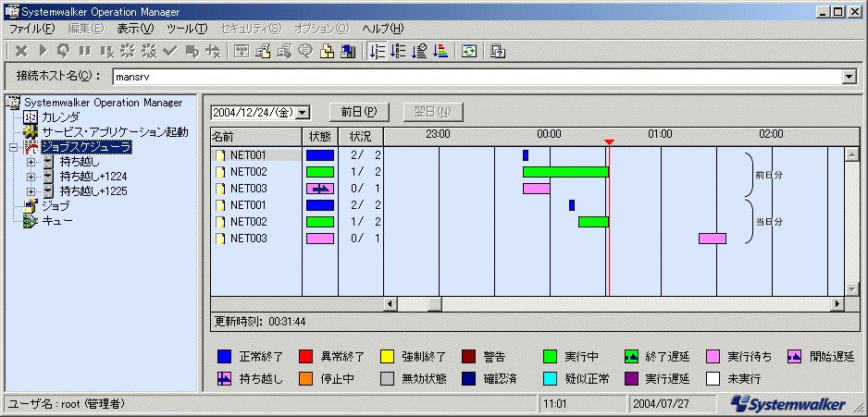868x417 pixels.
Task: Click the confirm checkmark toolbar icon
Action: 170,52
